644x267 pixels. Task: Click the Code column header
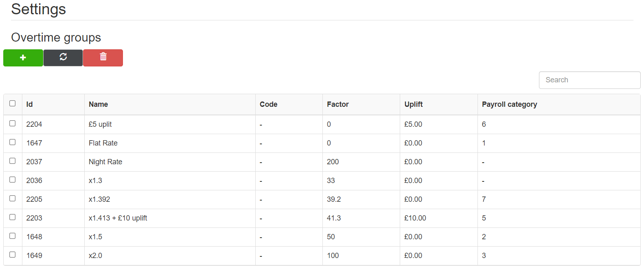pos(268,104)
